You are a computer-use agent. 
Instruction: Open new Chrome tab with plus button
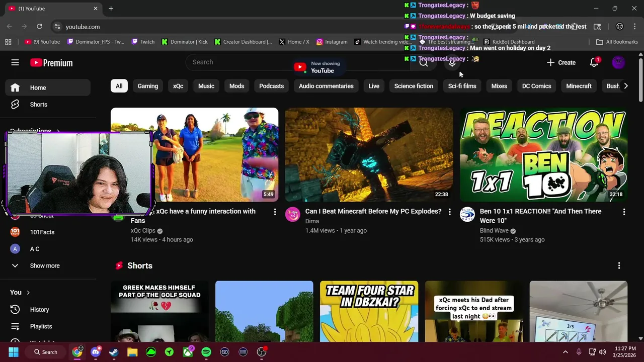pos(111,9)
